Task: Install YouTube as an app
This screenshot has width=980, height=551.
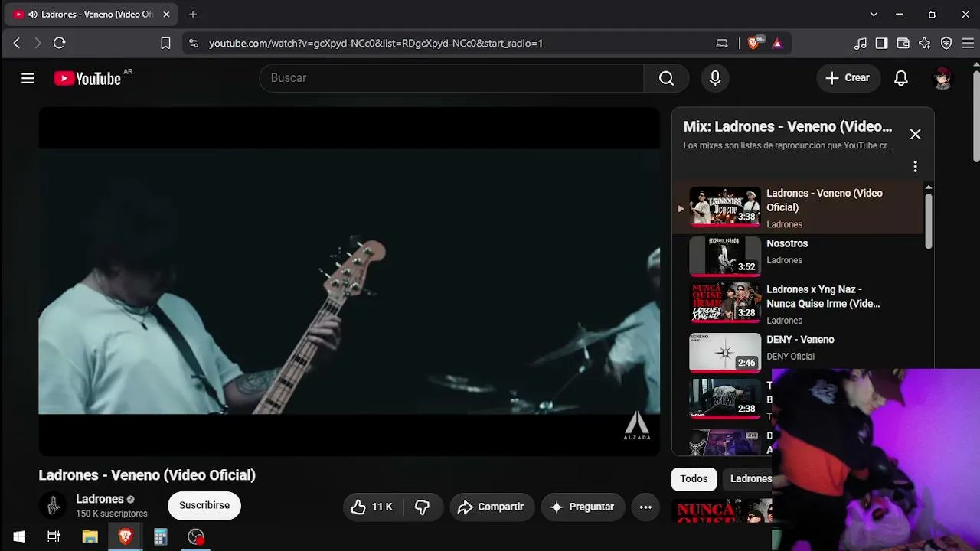Action: coord(722,43)
